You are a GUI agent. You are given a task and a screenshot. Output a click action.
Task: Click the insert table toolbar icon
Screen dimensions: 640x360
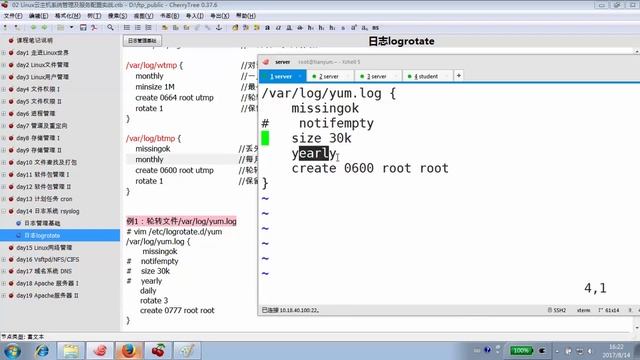click(x=176, y=28)
